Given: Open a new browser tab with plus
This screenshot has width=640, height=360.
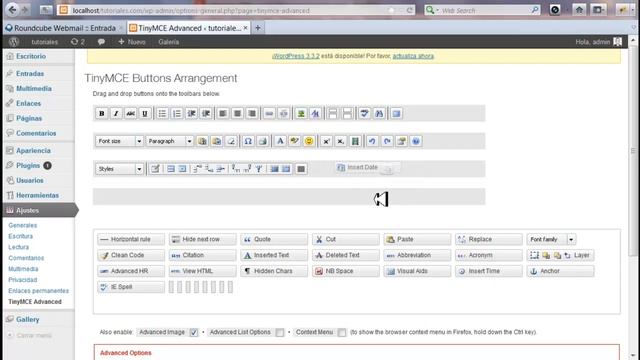Looking at the screenshot, I should click(258, 28).
